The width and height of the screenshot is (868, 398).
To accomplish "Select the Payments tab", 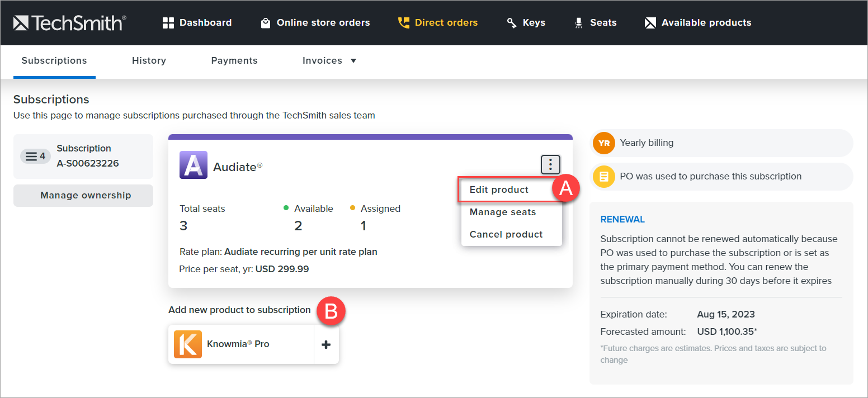I will pyautogui.click(x=234, y=60).
